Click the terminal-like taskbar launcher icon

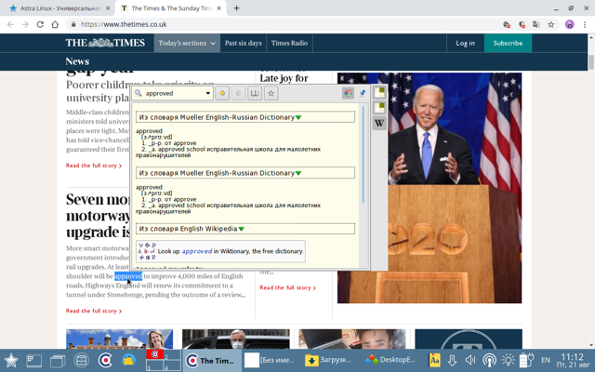click(x=34, y=360)
